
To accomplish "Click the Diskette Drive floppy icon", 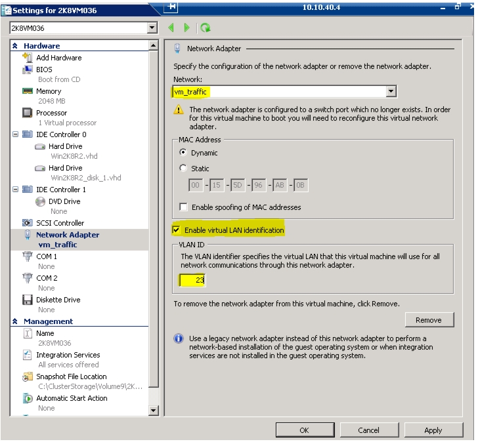I will coord(28,300).
